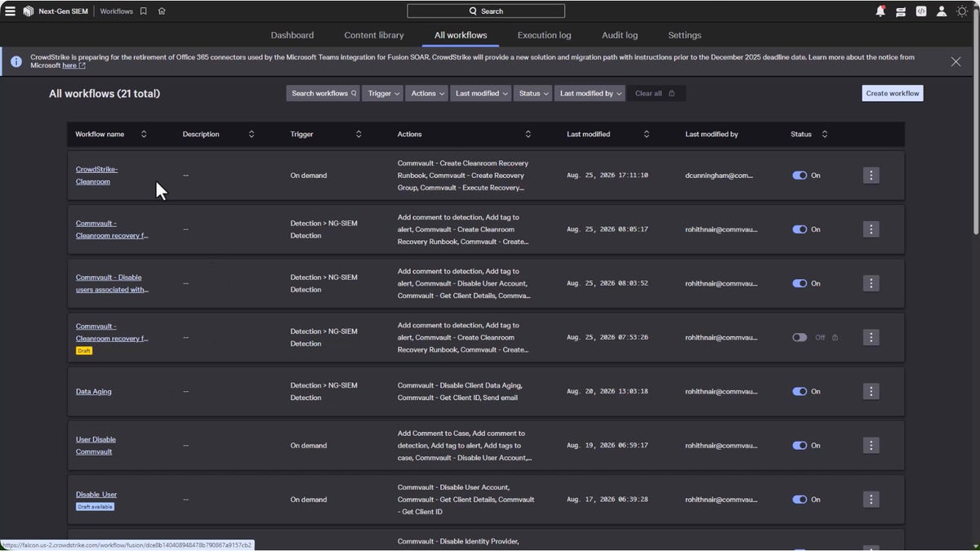Sort by Actions column
Image resolution: width=980 pixels, height=551 pixels.
pos(528,134)
